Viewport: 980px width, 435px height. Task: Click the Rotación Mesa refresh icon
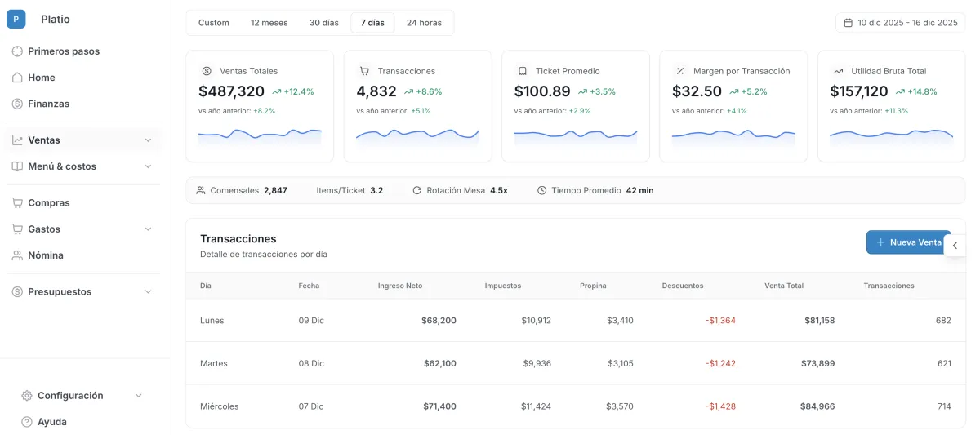point(417,190)
